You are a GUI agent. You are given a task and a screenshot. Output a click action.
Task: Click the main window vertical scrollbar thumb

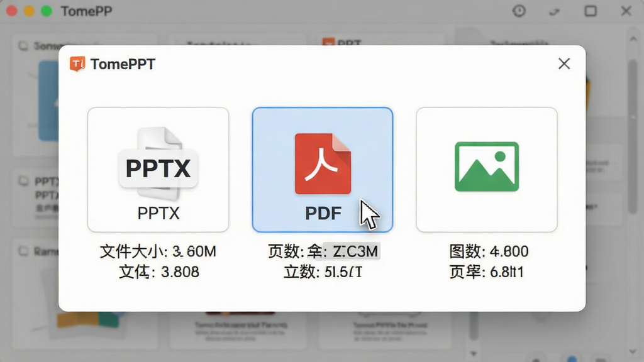(633, 136)
